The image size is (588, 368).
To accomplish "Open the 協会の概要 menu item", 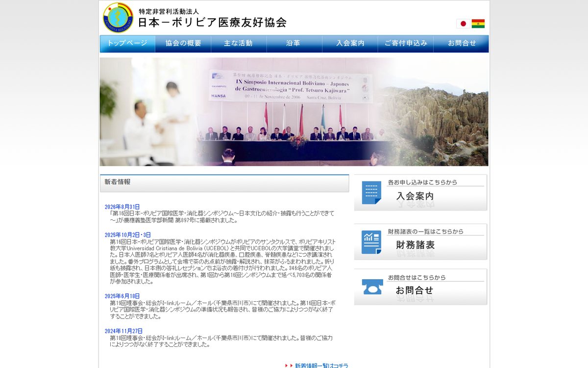I will pyautogui.click(x=183, y=44).
